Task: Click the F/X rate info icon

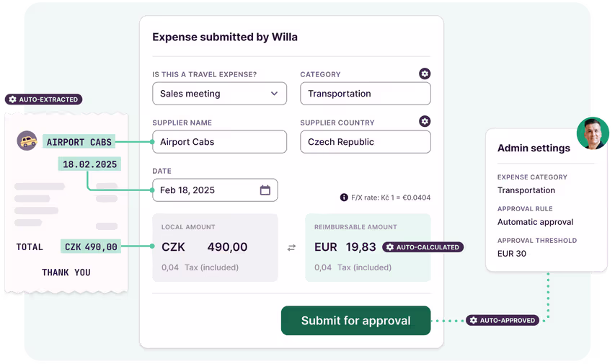Action: [344, 197]
